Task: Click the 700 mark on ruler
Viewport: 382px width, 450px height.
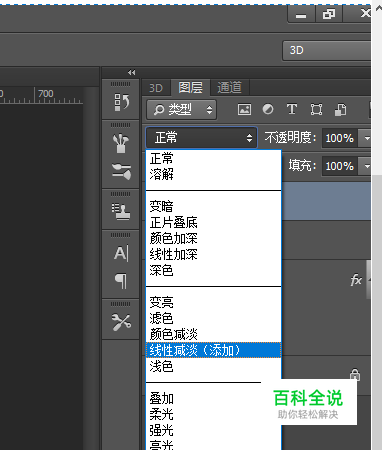Action: click(46, 94)
